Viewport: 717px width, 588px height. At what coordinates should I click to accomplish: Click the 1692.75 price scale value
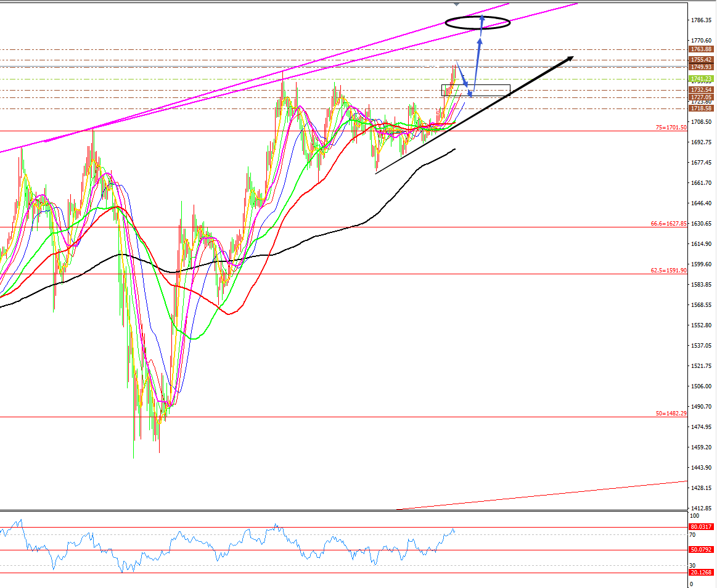[701, 142]
